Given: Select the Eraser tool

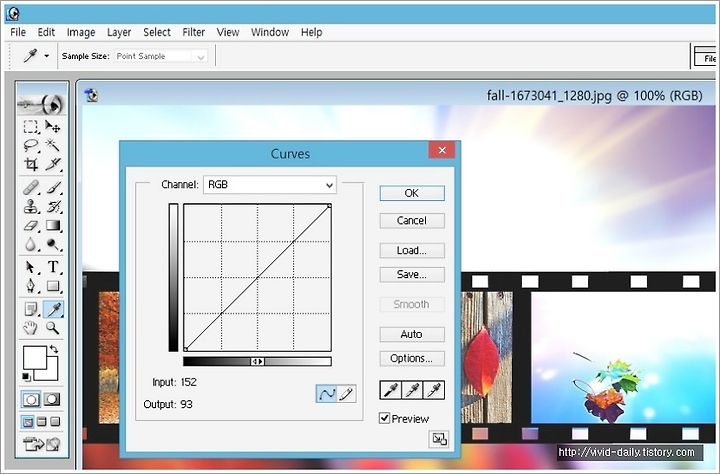Looking at the screenshot, I should pos(31,226).
